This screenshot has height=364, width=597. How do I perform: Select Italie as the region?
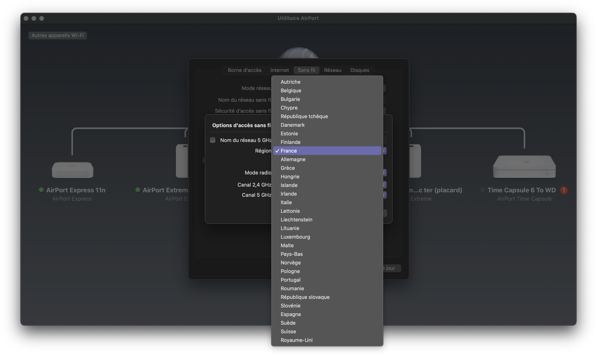(327, 202)
